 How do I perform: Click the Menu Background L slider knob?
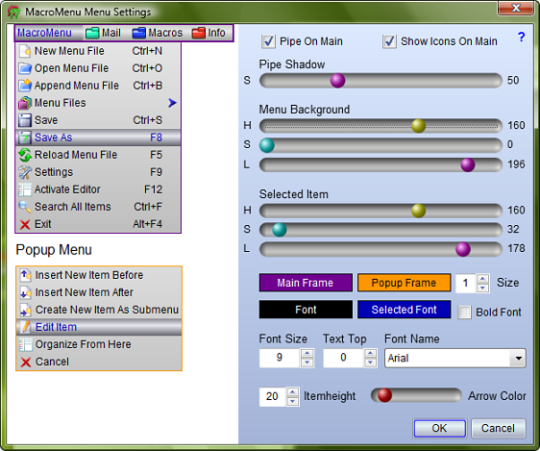[x=468, y=165]
